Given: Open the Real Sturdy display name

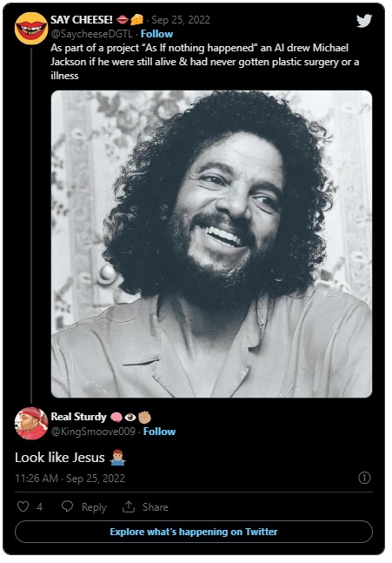Looking at the screenshot, I should [78, 417].
